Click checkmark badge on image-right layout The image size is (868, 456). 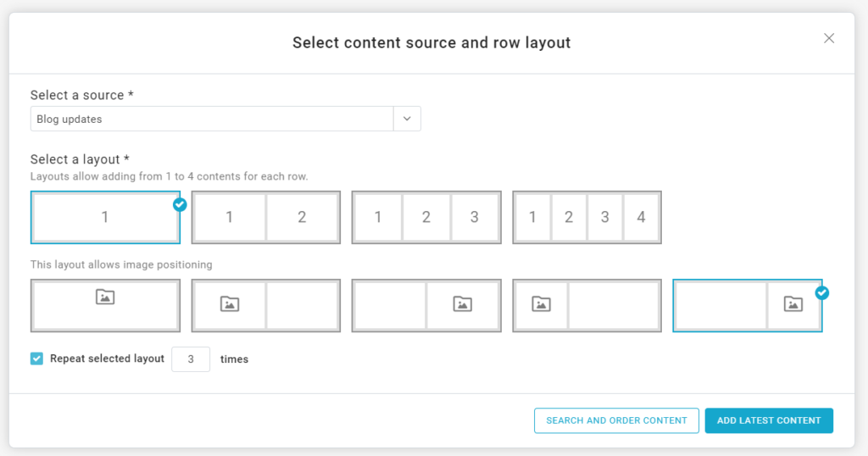(821, 292)
